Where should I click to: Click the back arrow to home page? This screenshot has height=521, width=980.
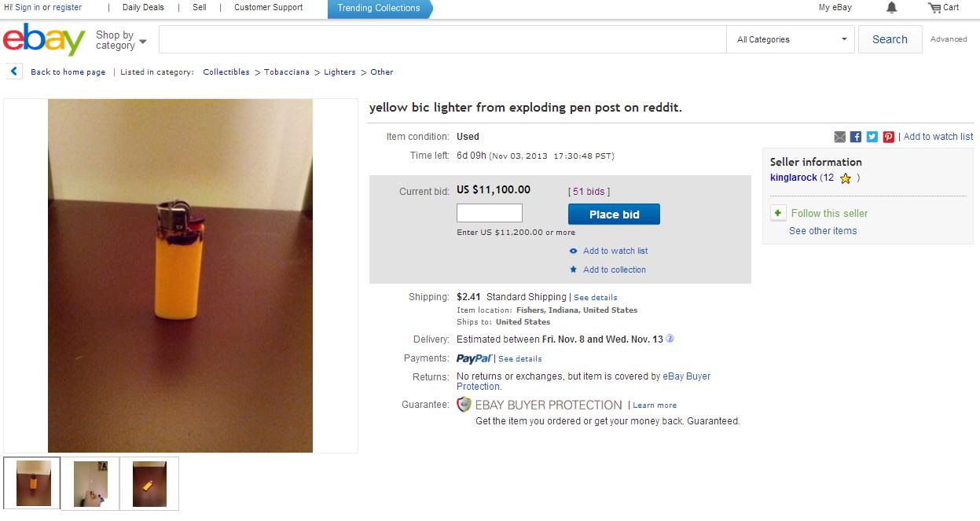[14, 72]
